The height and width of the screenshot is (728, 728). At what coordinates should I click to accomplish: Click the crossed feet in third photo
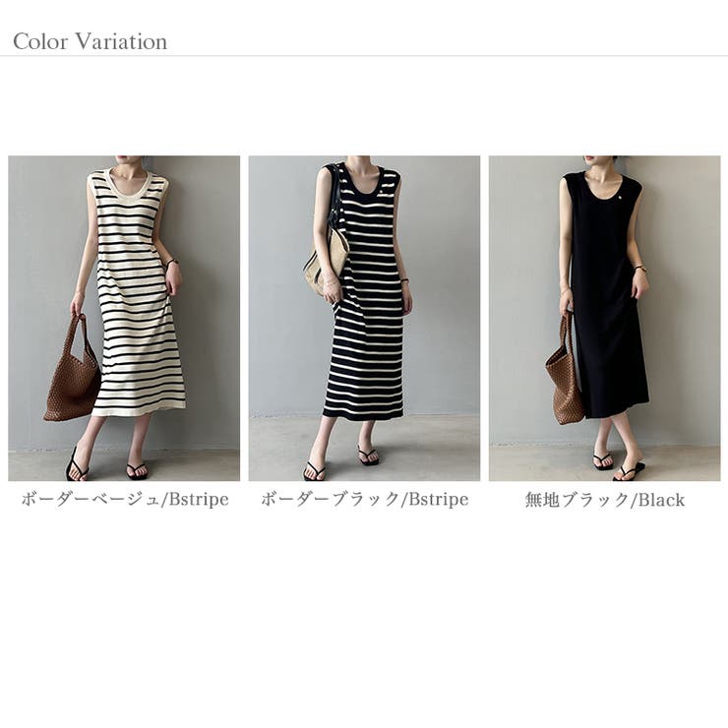pos(618,464)
